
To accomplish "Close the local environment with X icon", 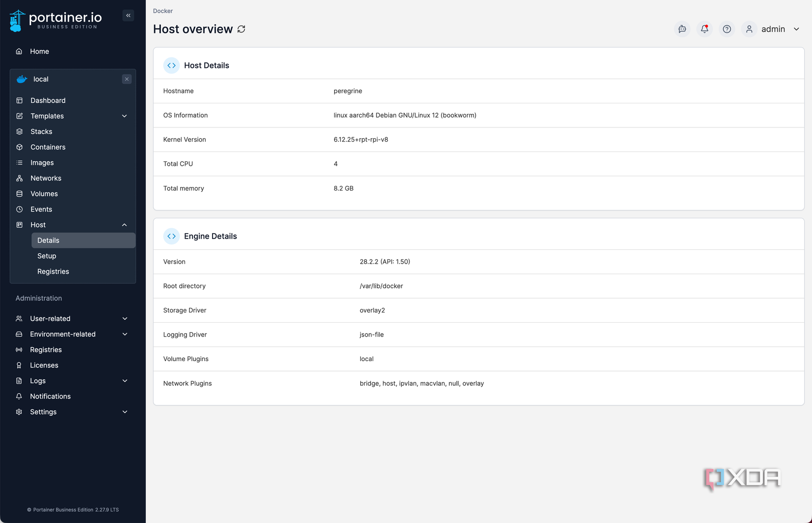I will 126,79.
